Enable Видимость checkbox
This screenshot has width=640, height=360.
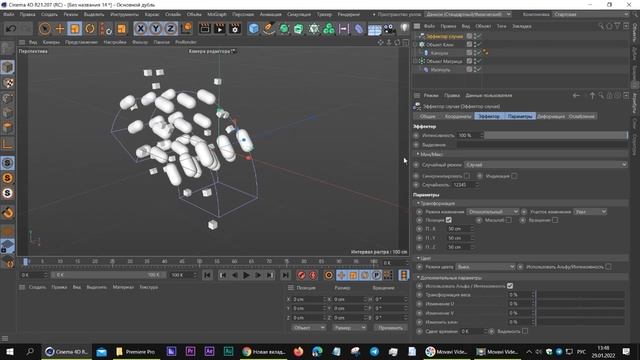pyautogui.click(x=525, y=331)
